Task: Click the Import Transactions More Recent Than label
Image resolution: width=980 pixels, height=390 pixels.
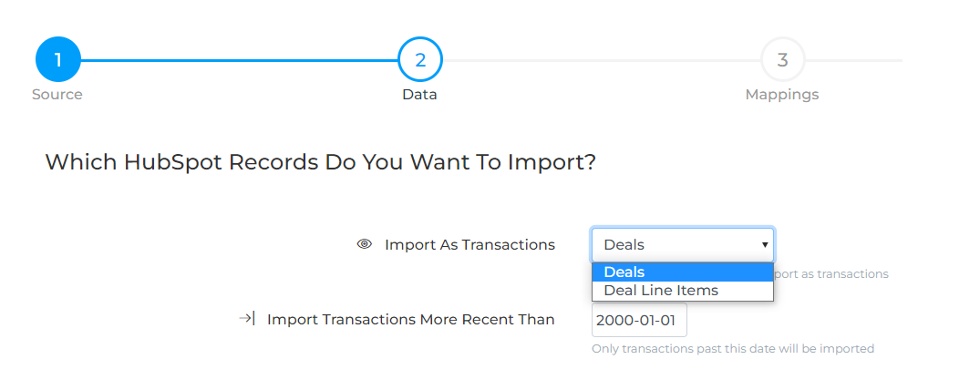Action: [x=410, y=319]
